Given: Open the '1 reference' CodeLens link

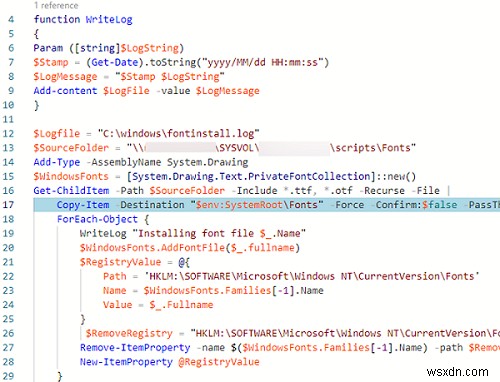Looking at the screenshot, I should click(x=56, y=5).
